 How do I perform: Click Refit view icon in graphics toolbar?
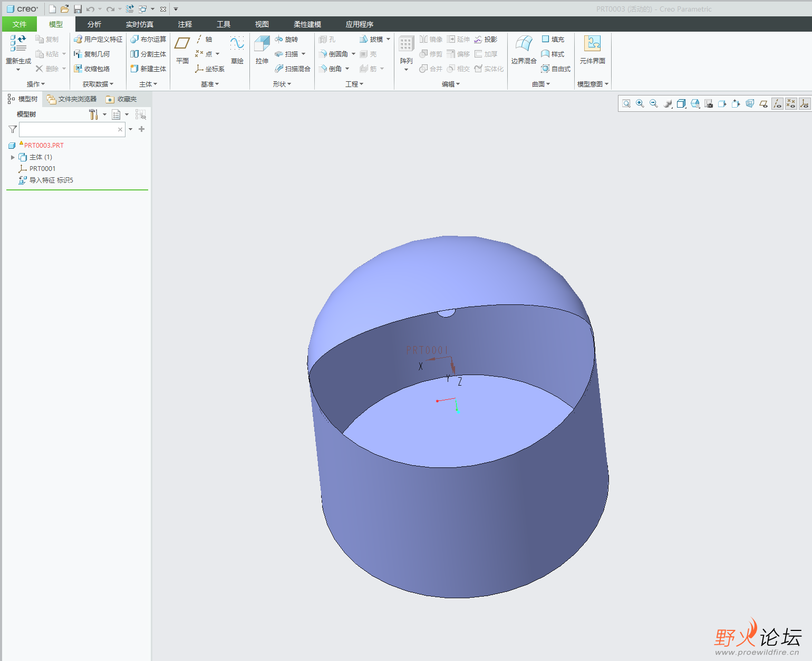coord(626,104)
